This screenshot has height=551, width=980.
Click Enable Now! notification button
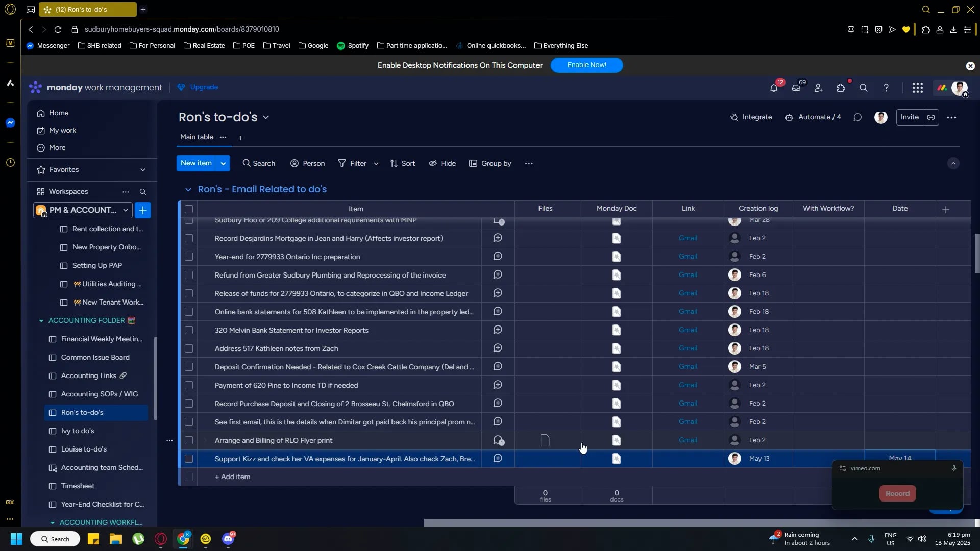(586, 65)
